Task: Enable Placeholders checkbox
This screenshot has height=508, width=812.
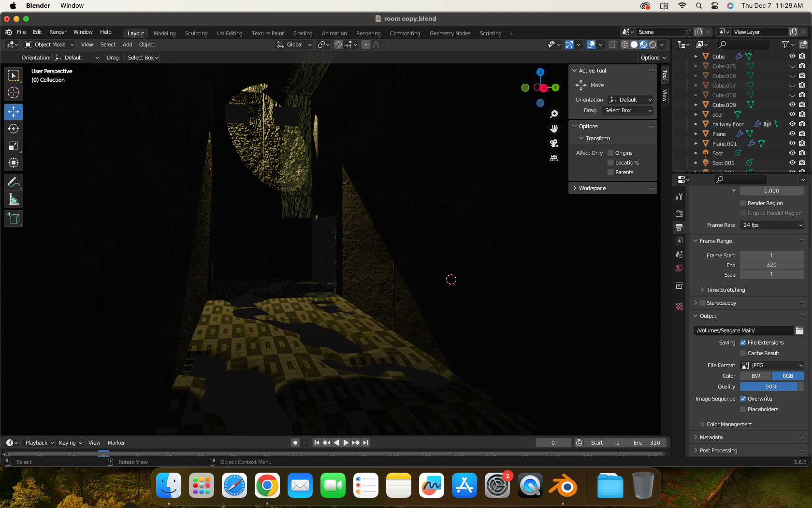Action: pos(743,409)
